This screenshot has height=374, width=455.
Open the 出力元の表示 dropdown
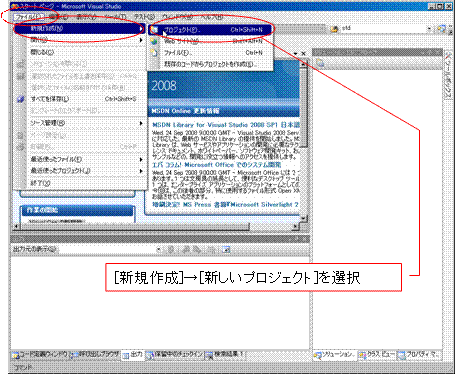coord(110,249)
